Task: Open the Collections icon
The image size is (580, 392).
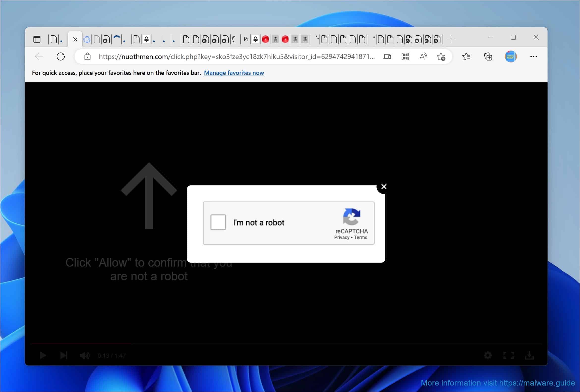Action: coord(488,57)
